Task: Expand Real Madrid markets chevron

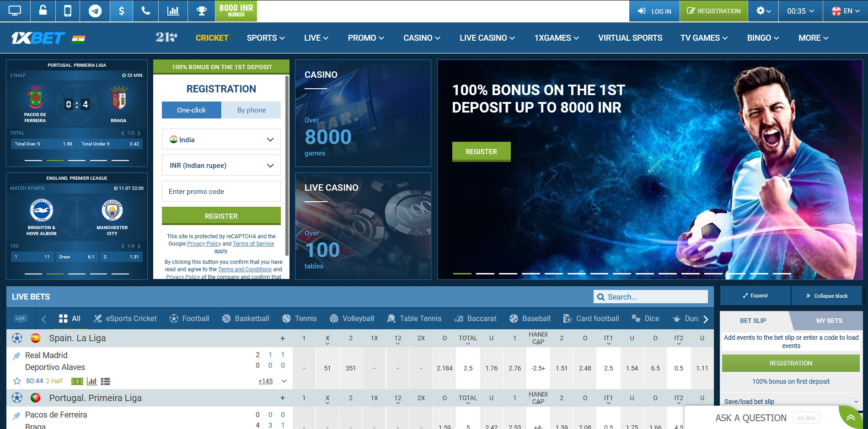Action: pyautogui.click(x=284, y=381)
